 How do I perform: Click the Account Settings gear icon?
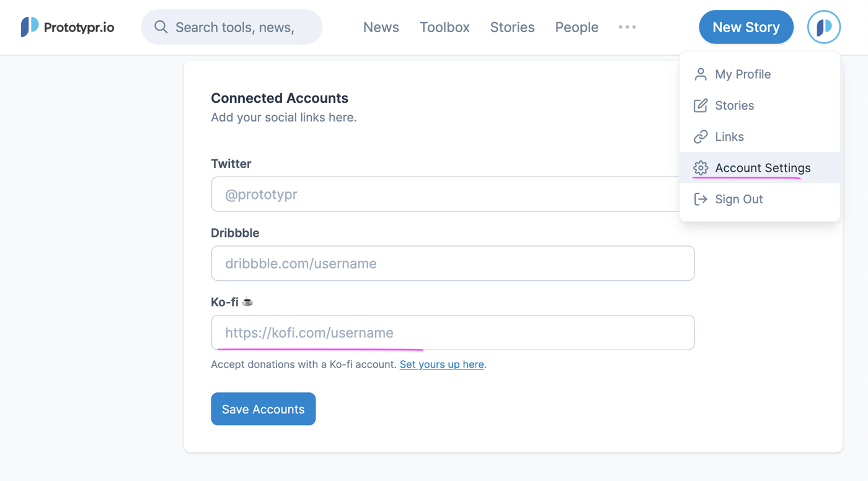pos(701,168)
